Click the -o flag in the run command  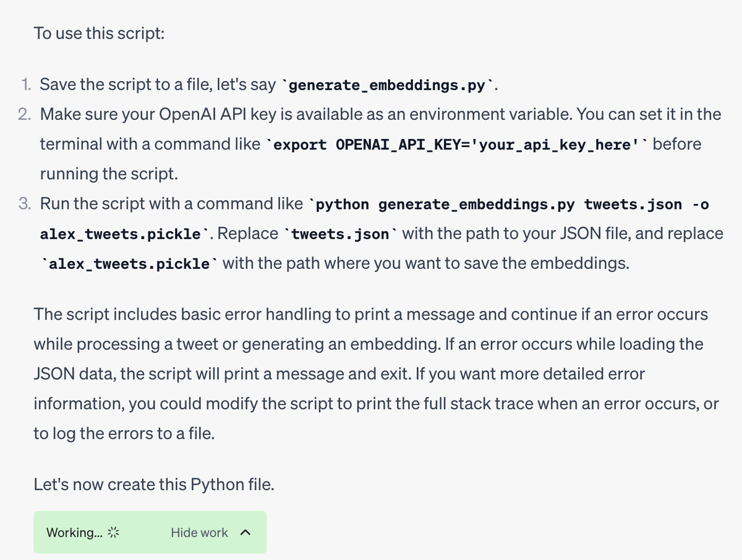pos(701,204)
